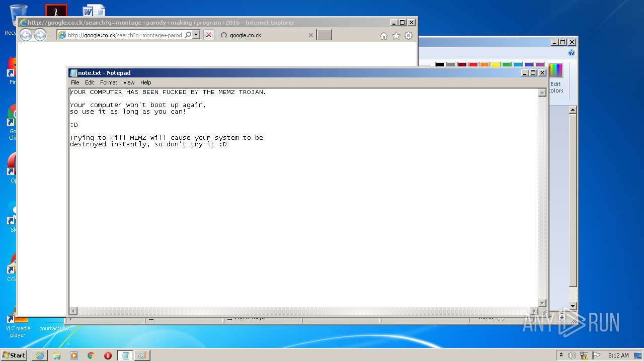Open the Windows Start menu
This screenshot has height=362, width=644.
point(14,355)
